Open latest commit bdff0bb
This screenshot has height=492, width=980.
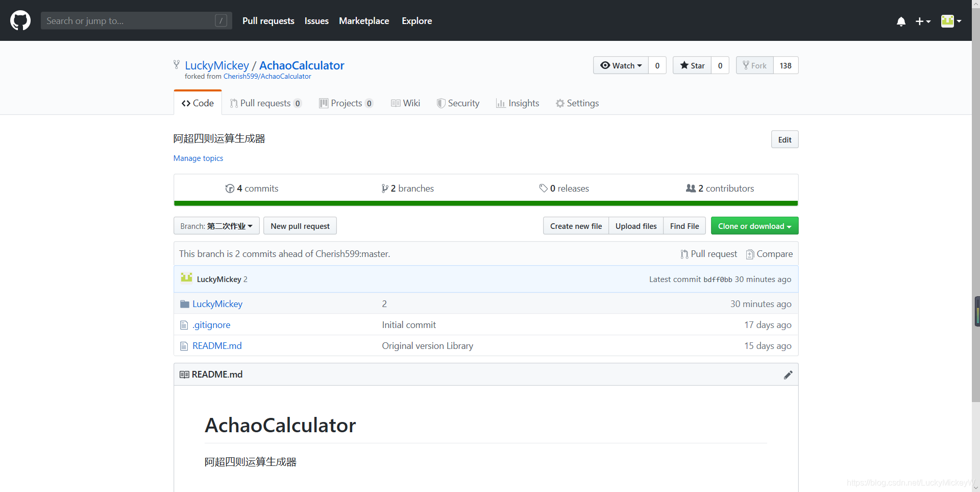(x=718, y=279)
